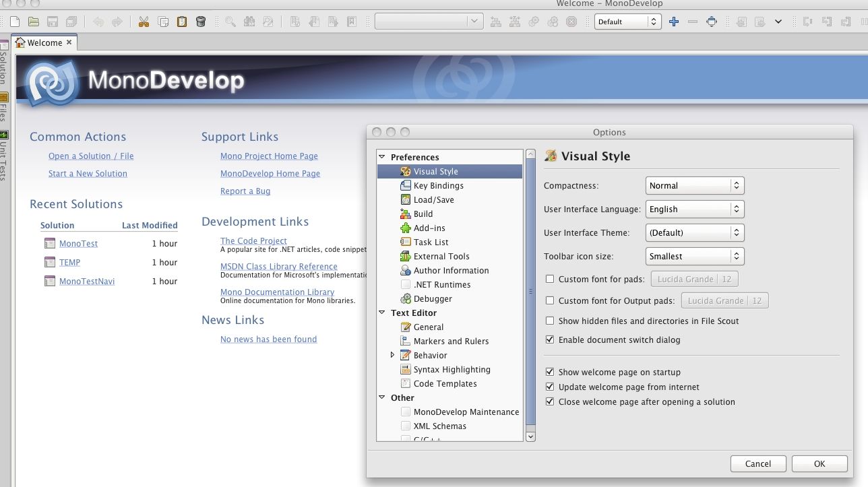Image resolution: width=868 pixels, height=487 pixels.
Task: Click the Start a New Solution link
Action: tap(88, 173)
